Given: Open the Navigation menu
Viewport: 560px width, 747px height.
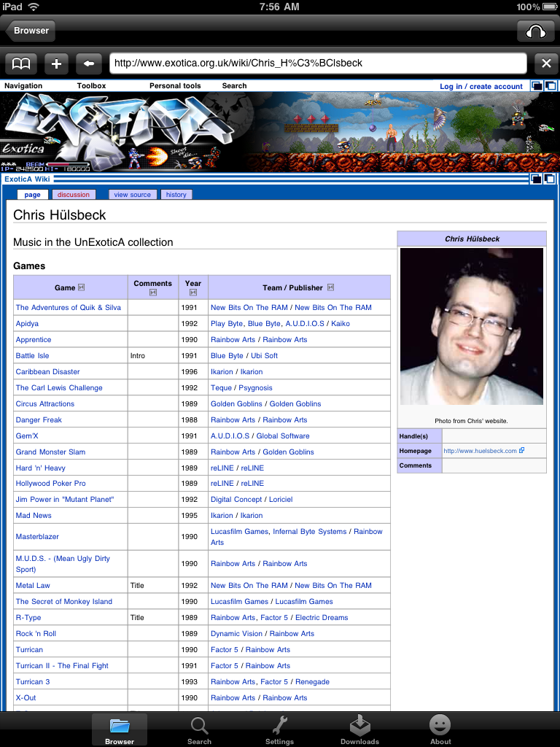Looking at the screenshot, I should coord(23,86).
